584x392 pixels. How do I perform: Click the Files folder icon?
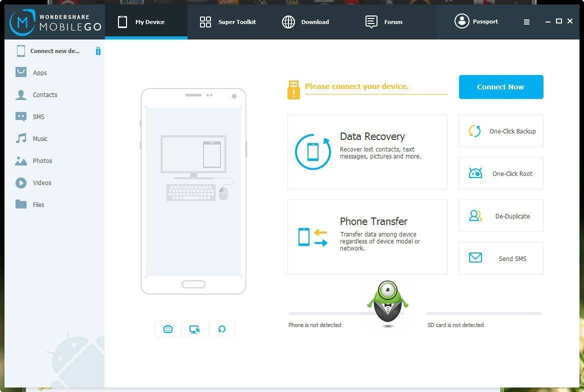(x=21, y=204)
